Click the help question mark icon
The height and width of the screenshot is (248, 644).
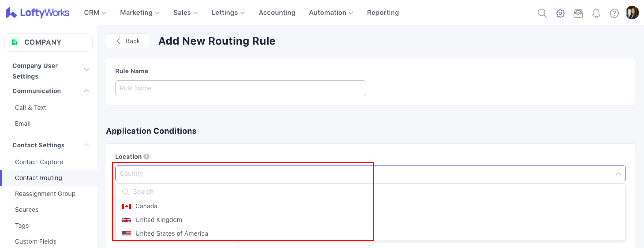(x=614, y=13)
